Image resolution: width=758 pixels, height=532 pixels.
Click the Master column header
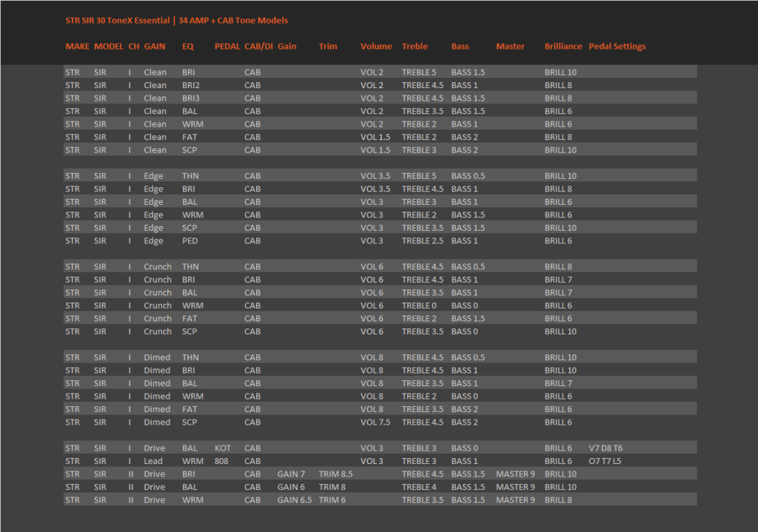pos(510,47)
